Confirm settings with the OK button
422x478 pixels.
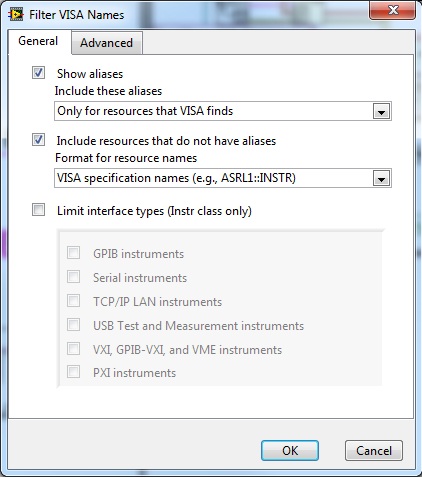[x=290, y=451]
